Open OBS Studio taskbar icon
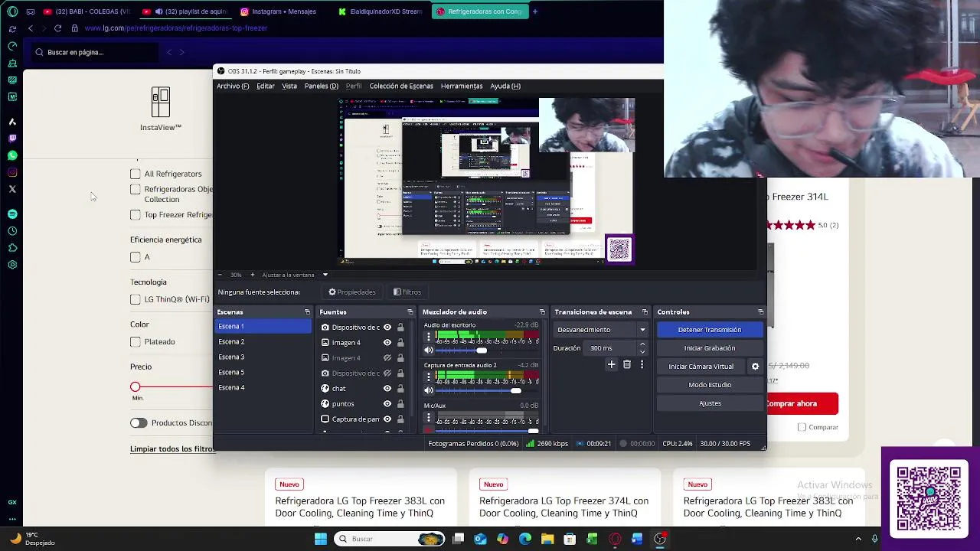 point(660,539)
